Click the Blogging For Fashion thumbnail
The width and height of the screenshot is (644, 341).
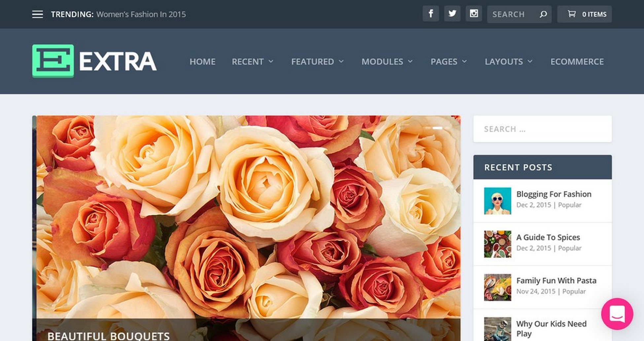pyautogui.click(x=497, y=201)
